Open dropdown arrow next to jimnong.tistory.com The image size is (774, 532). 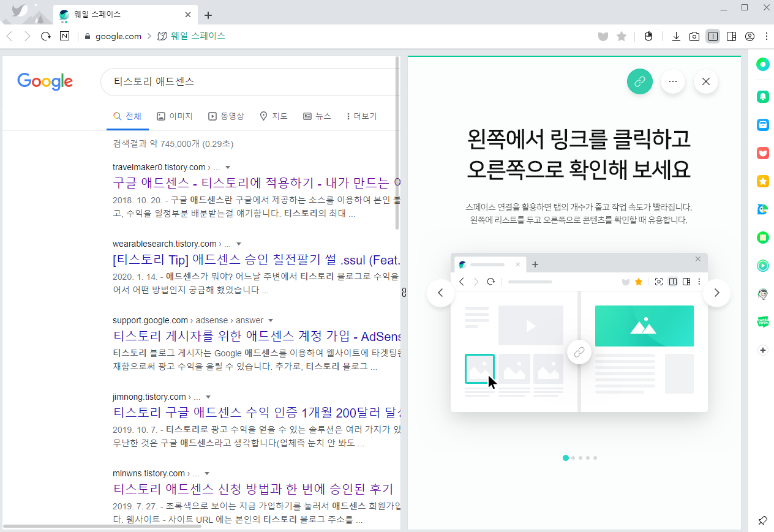click(209, 397)
